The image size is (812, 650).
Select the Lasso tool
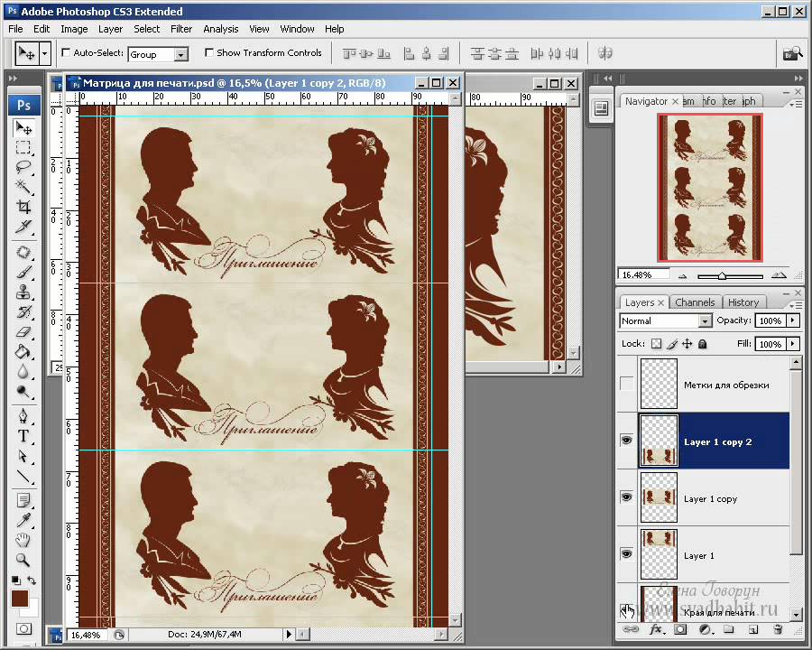coord(23,167)
